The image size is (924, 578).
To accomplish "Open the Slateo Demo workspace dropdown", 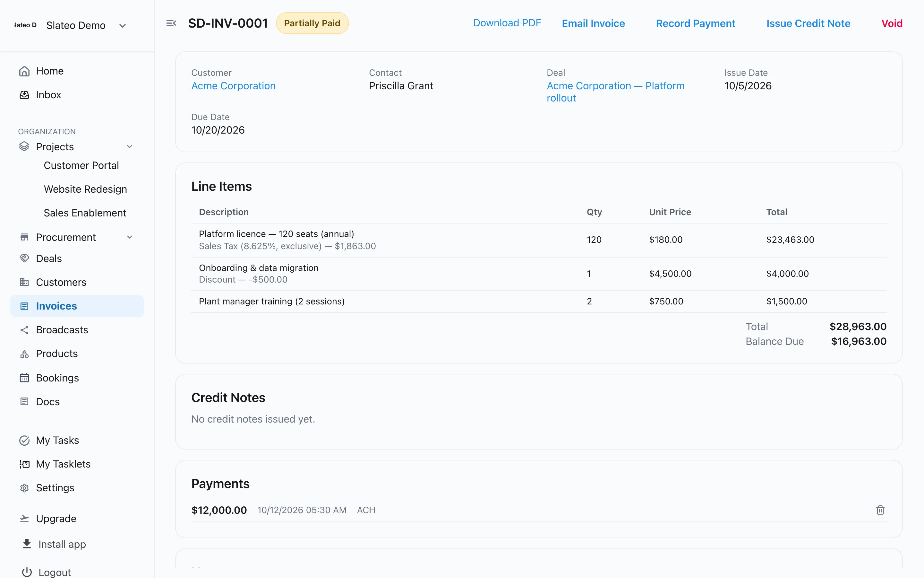I will coord(123,26).
